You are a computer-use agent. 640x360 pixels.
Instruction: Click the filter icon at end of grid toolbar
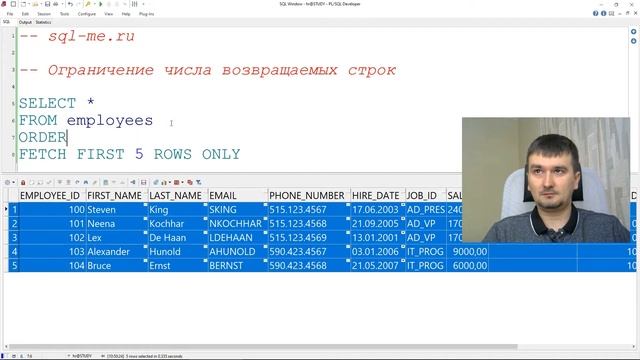tap(198, 182)
